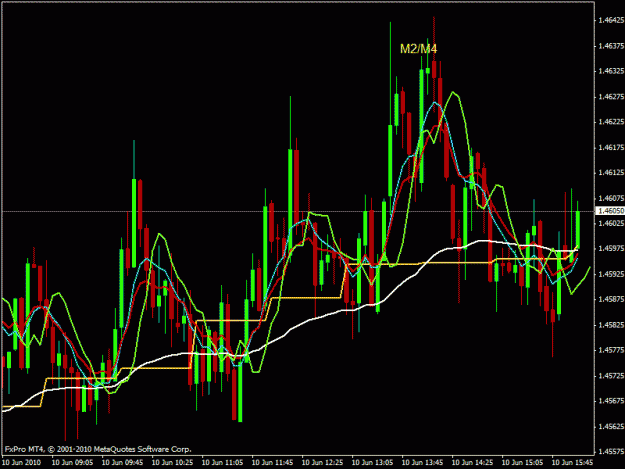
Task: Click the 10 Jun 15:05 time label
Action: click(522, 462)
